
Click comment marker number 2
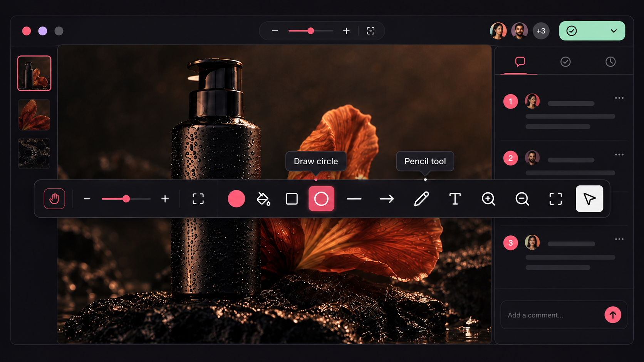pyautogui.click(x=511, y=158)
